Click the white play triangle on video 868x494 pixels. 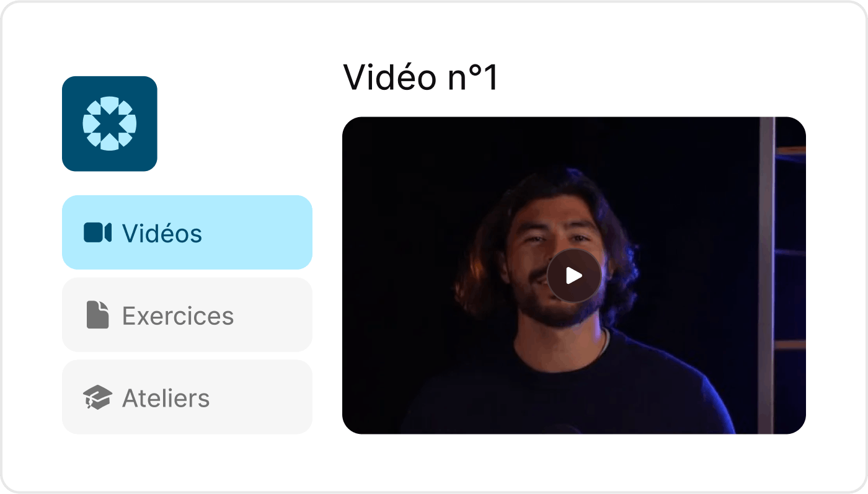point(575,276)
